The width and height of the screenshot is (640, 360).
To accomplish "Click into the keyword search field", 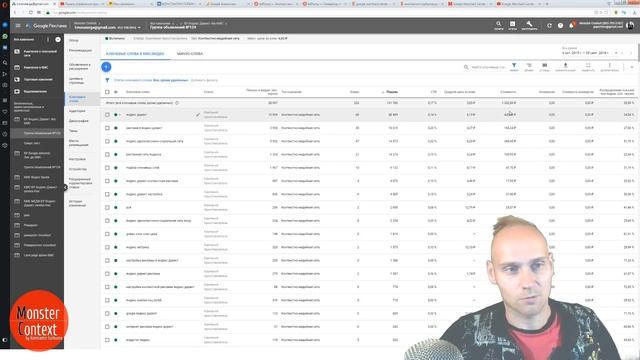I will coord(488,67).
